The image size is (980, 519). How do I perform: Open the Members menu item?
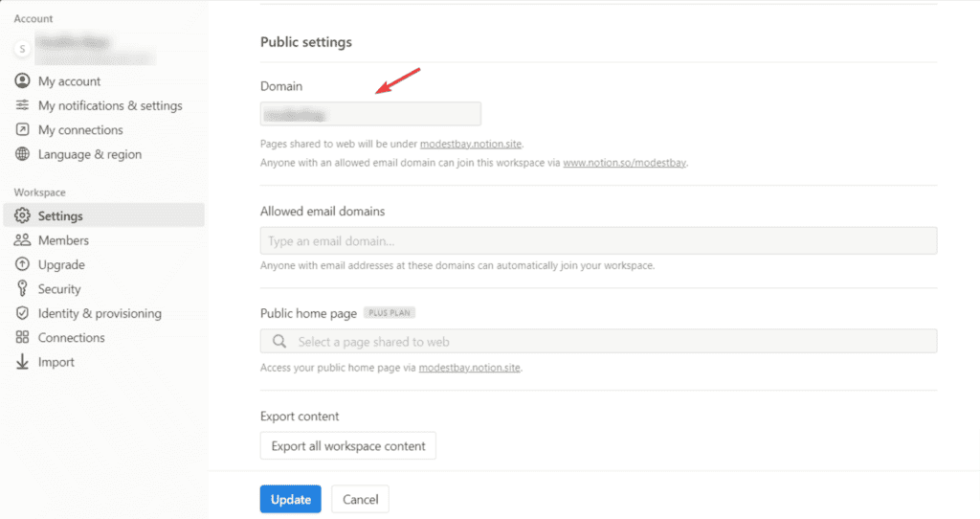[63, 240]
